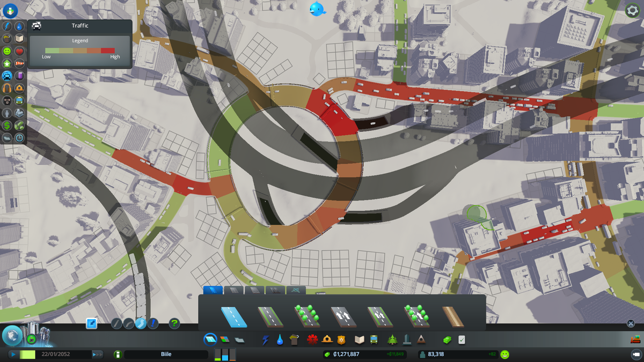644x362 pixels.
Task: Select the Traffic info view icon
Action: click(x=7, y=76)
